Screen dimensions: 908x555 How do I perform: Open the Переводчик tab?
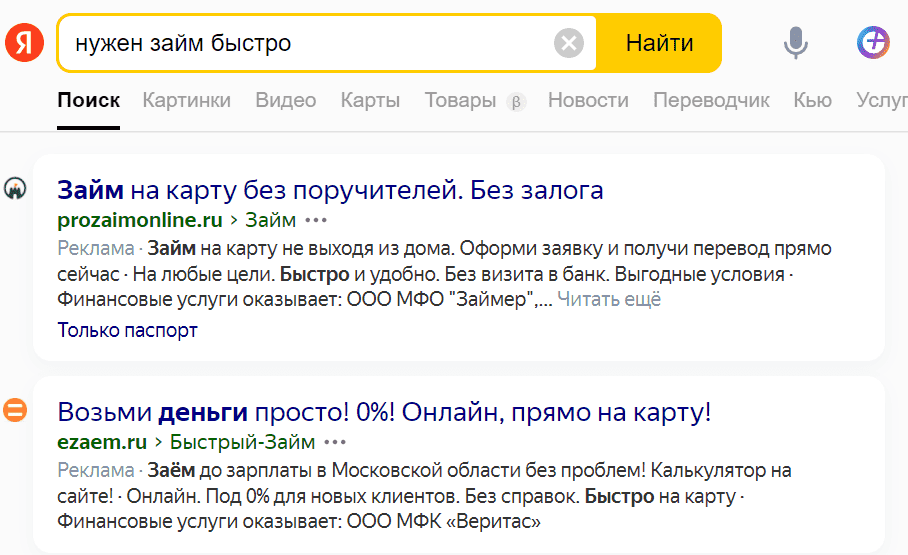pos(711,100)
